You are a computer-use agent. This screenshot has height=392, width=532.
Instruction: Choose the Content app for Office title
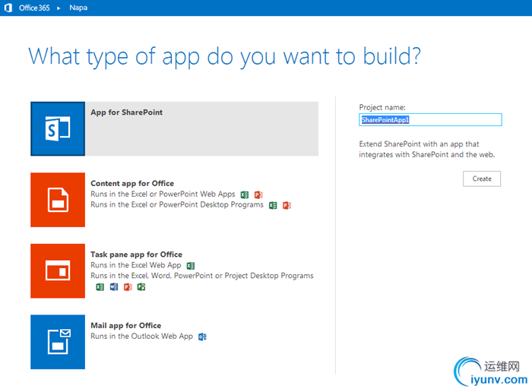pyautogui.click(x=132, y=183)
